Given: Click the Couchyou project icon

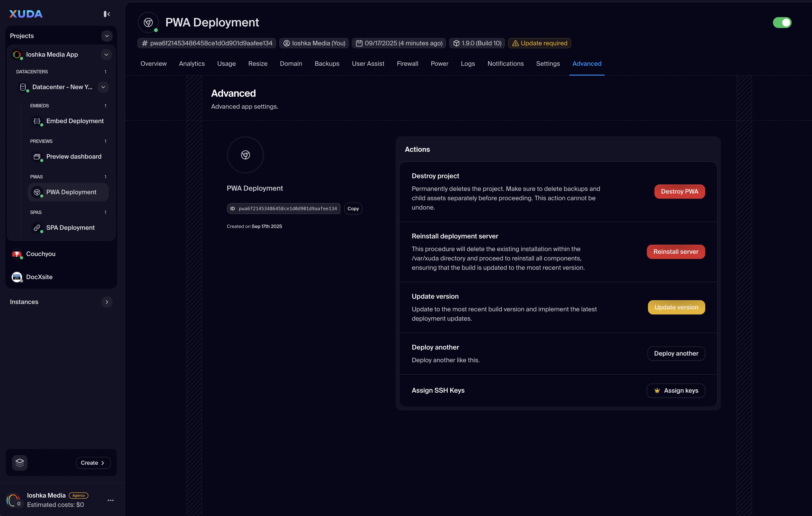Looking at the screenshot, I should coord(16,254).
